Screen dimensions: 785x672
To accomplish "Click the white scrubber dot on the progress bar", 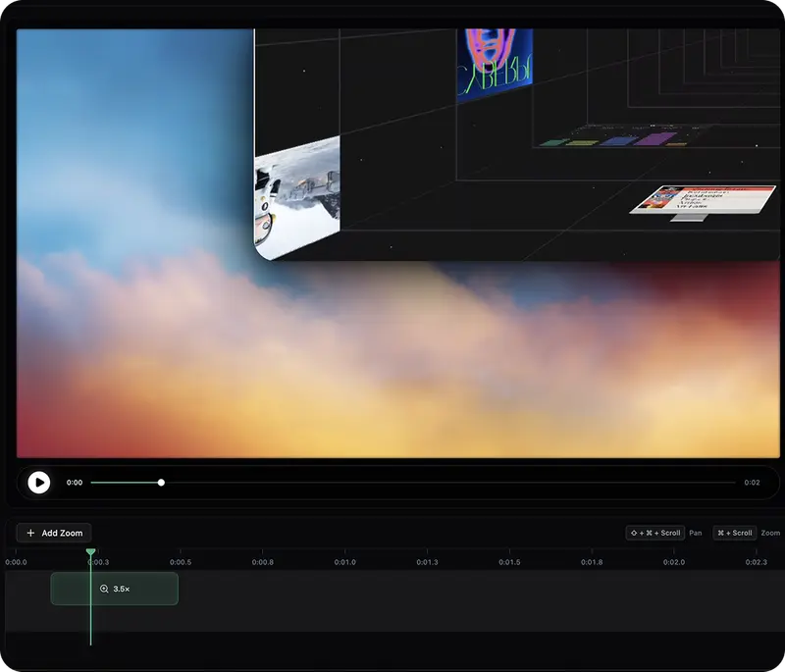I will click(160, 482).
